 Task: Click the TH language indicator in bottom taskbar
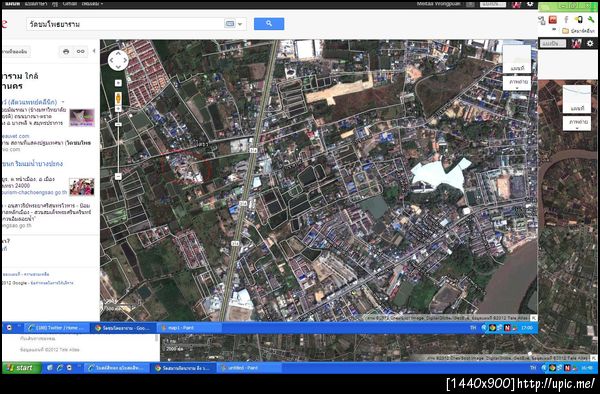click(x=533, y=368)
